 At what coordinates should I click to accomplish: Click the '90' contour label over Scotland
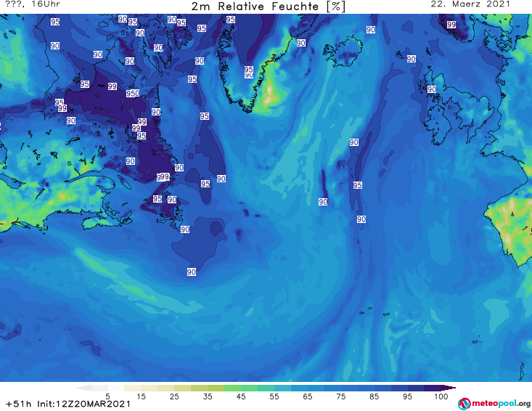tap(432, 89)
